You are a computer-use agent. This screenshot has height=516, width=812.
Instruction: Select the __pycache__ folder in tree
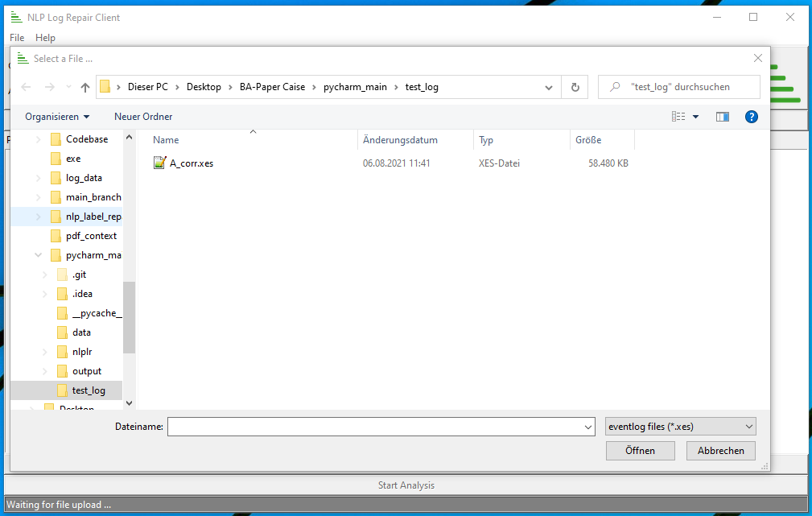tap(89, 313)
